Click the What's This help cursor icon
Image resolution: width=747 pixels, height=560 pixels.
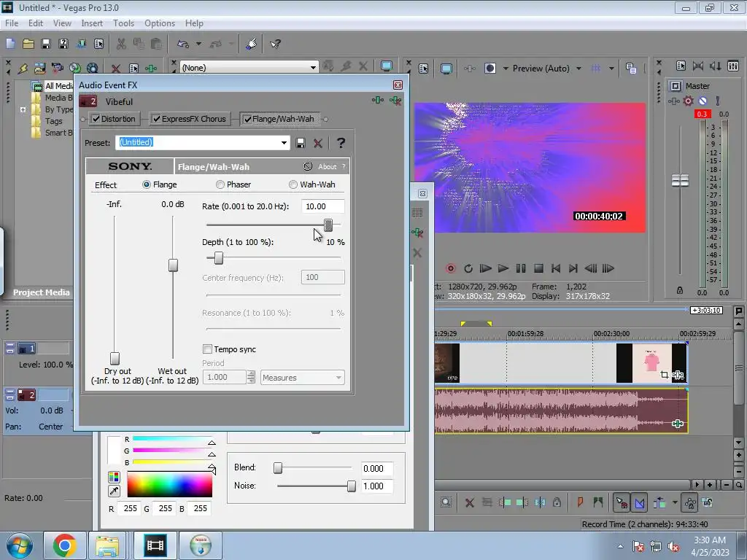pos(275,44)
